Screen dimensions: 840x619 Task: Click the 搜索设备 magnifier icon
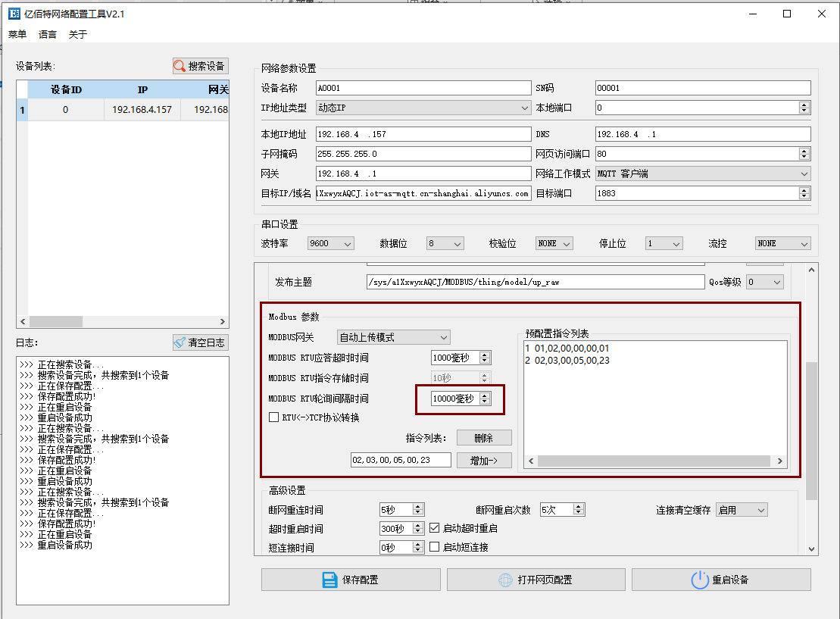180,66
